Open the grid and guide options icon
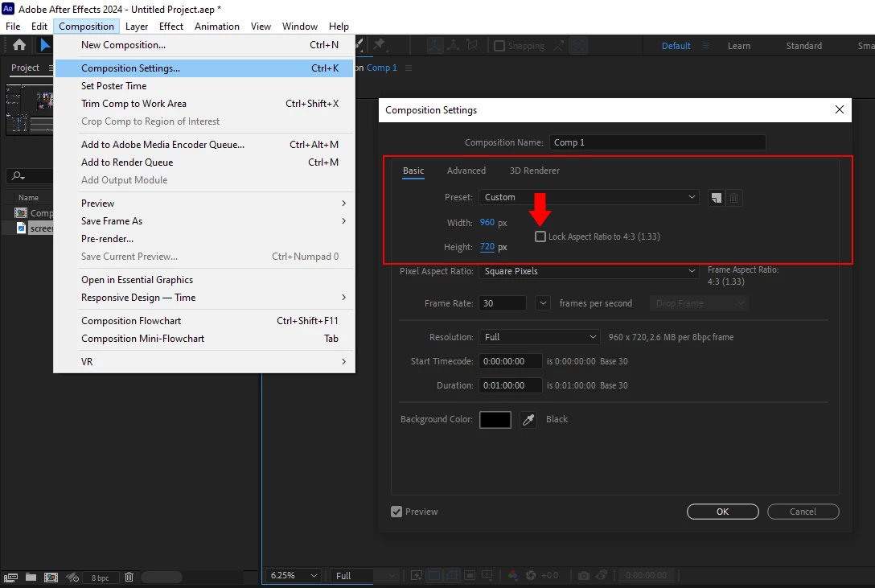Viewport: 875px width, 588px height. pyautogui.click(x=487, y=575)
